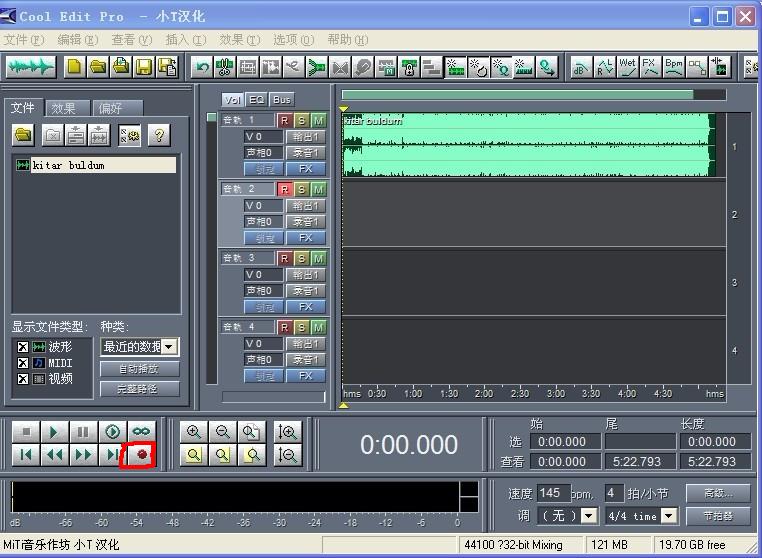Viewport: 762px width, 558px height.
Task: Click the Insert into multitrack icon
Action: (x=76, y=135)
